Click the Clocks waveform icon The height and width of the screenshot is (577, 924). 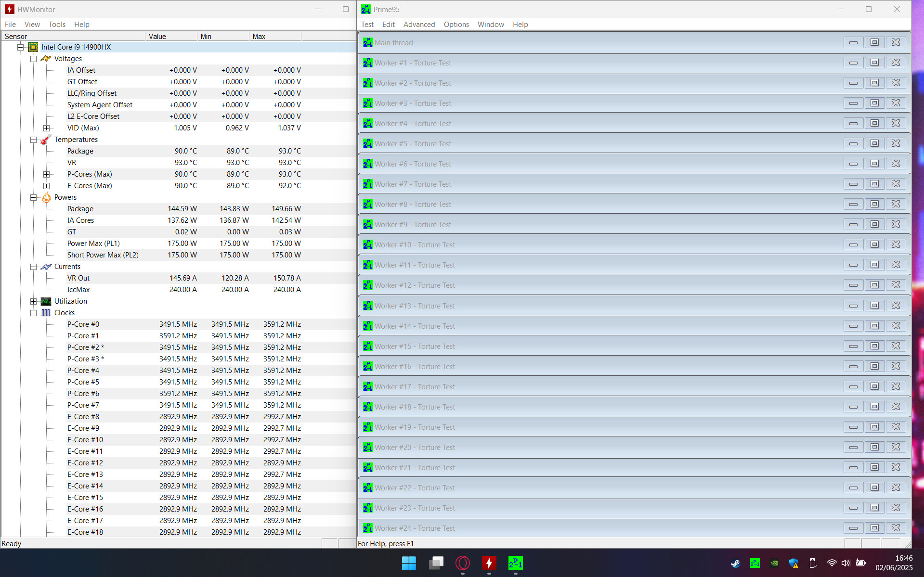pyautogui.click(x=46, y=313)
